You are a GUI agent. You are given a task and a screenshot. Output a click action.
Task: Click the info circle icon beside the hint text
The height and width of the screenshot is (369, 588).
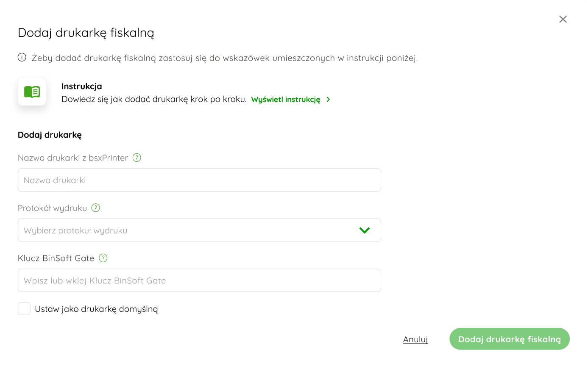click(x=22, y=57)
